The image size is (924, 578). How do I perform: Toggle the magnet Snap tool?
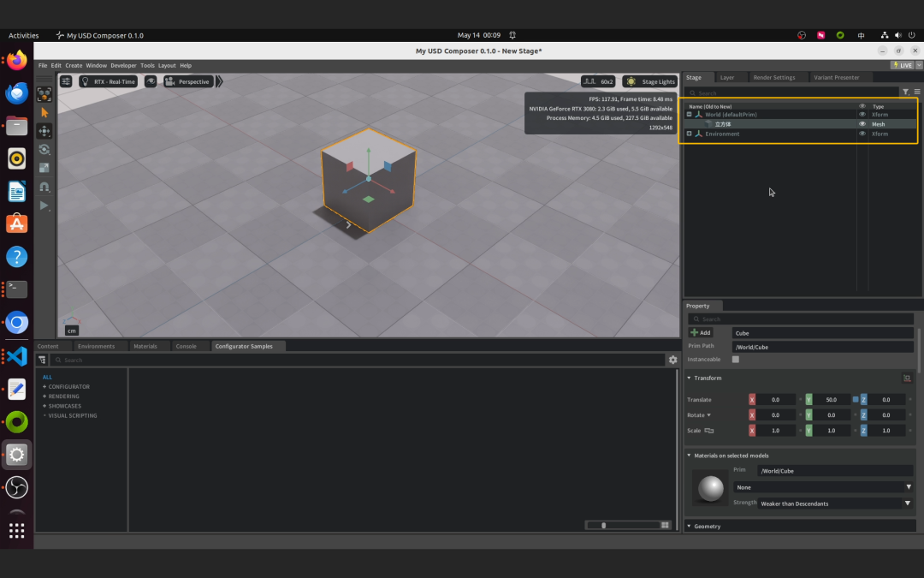pyautogui.click(x=44, y=187)
